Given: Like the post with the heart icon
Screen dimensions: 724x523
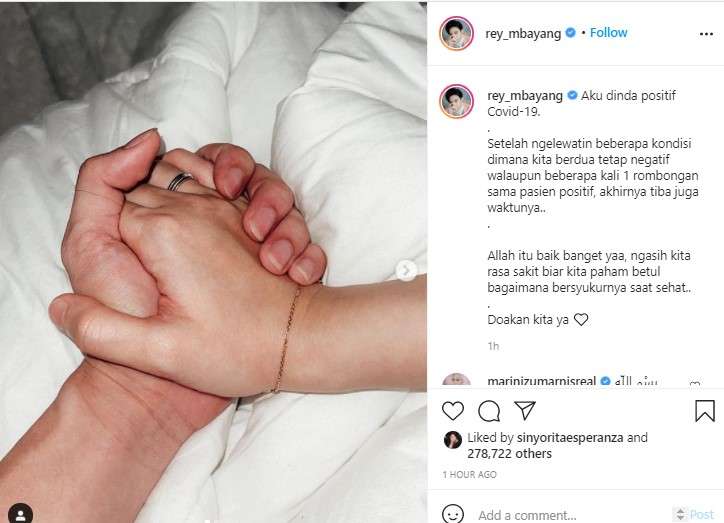Looking at the screenshot, I should click(x=452, y=410).
